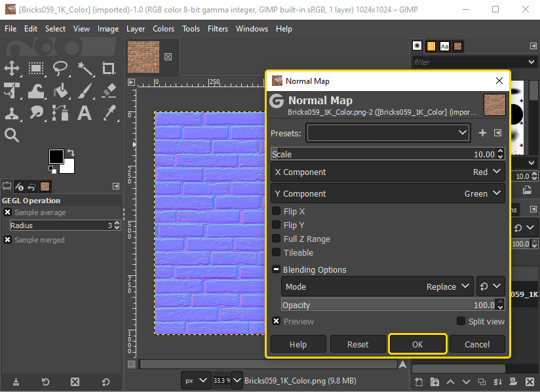This screenshot has height=392, width=540.
Task: Enable the Flip X checkbox
Action: coord(276,211)
